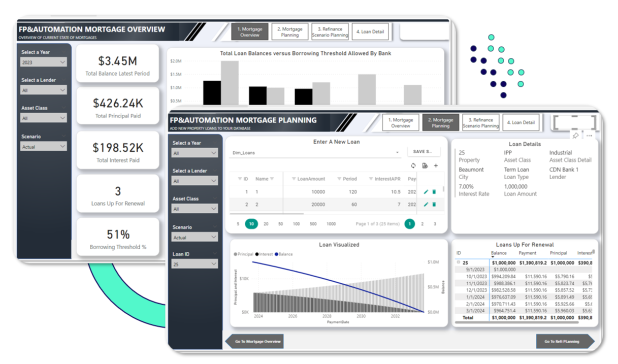Click the export file icon above loan table
The image size is (618, 364).
tap(425, 166)
